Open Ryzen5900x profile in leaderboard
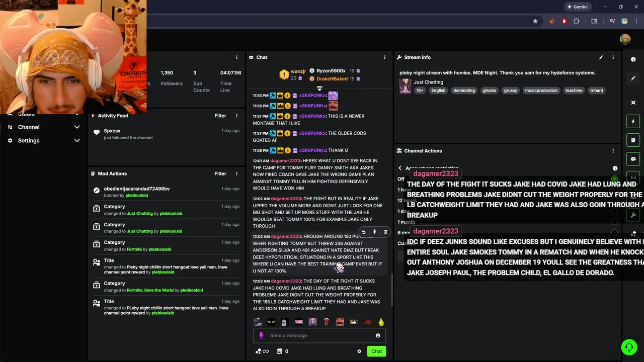Screen dimensions: 644x362 pos(331,71)
